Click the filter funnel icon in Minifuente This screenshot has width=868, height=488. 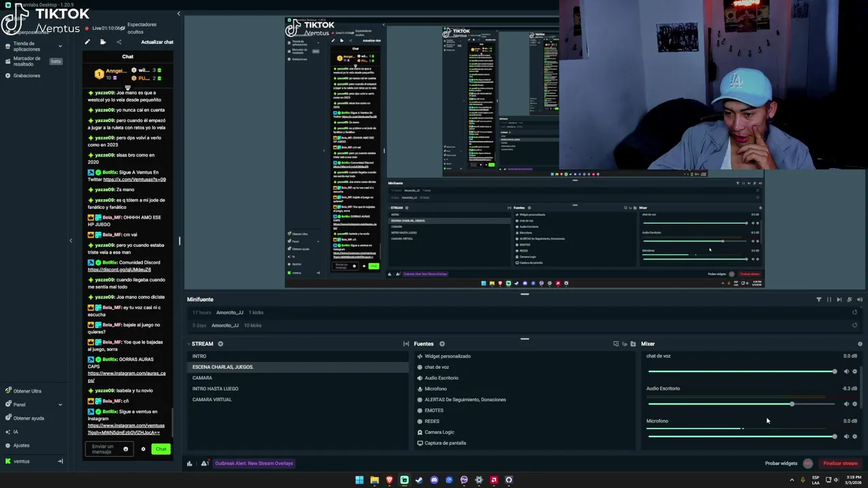click(818, 300)
